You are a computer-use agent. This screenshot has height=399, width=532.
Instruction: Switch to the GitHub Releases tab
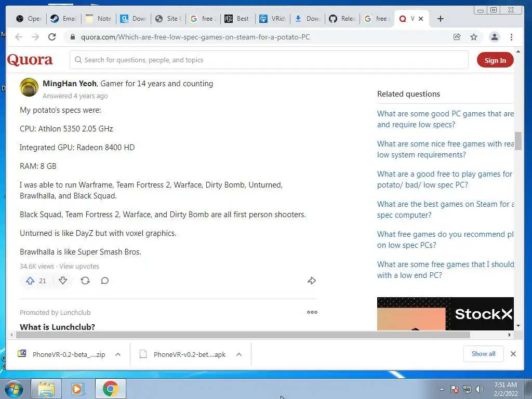coord(342,19)
